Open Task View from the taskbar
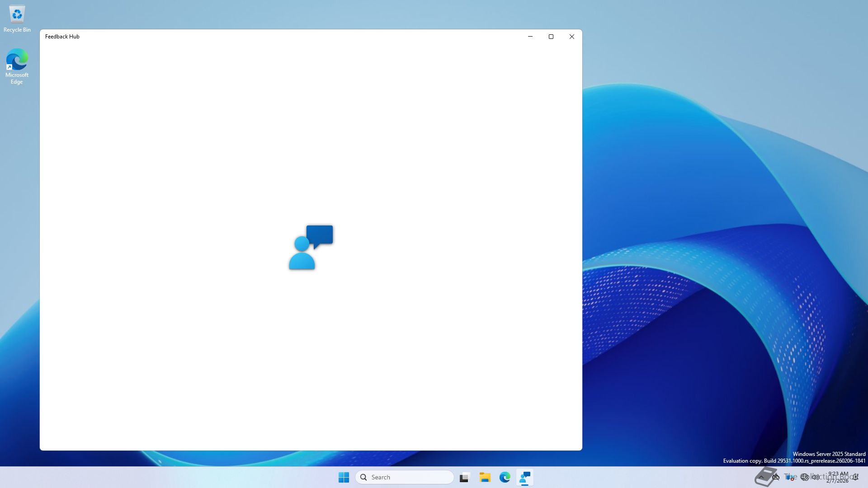This screenshot has width=868, height=488. [465, 477]
